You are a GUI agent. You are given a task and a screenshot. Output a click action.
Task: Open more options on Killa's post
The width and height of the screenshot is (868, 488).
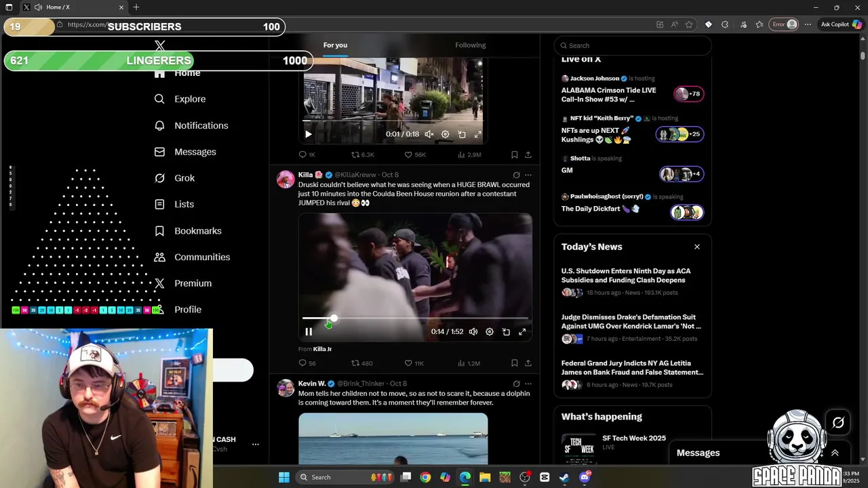coord(528,175)
